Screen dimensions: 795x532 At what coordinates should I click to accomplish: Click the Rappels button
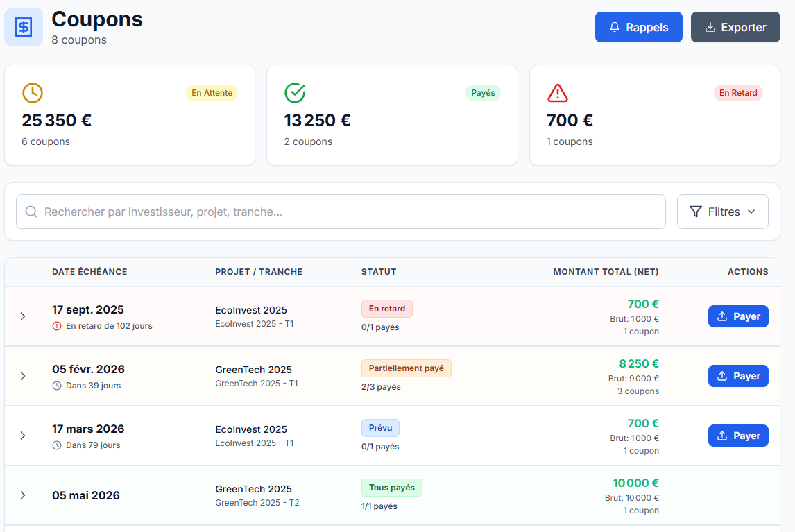click(x=638, y=26)
